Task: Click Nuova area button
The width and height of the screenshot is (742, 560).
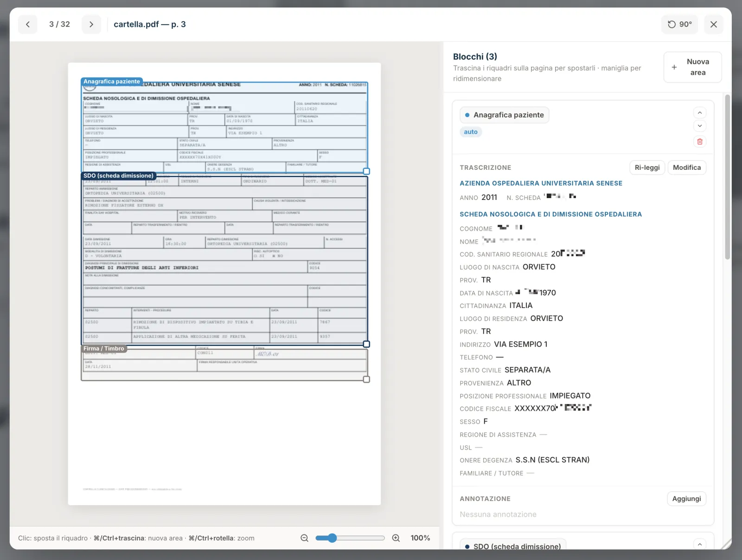Action: click(x=692, y=67)
